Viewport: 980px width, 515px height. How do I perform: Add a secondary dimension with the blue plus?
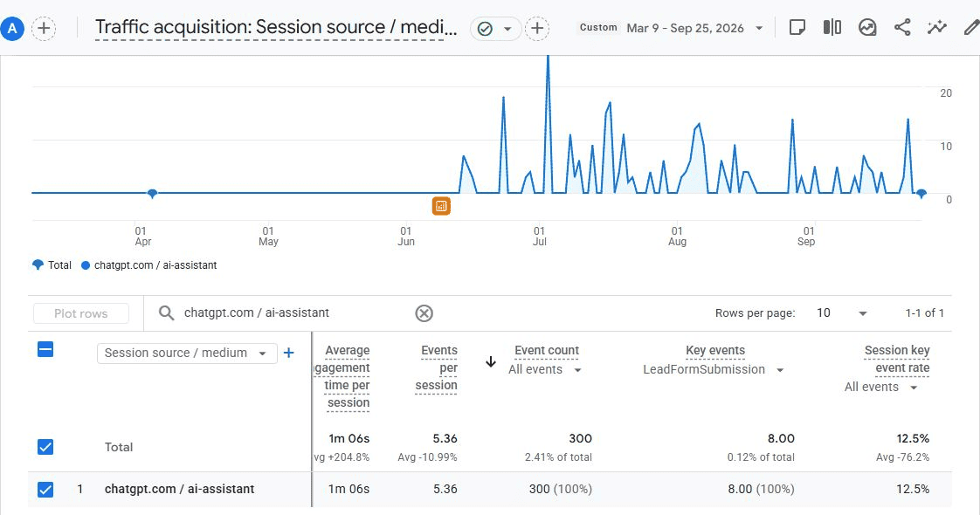click(x=289, y=353)
